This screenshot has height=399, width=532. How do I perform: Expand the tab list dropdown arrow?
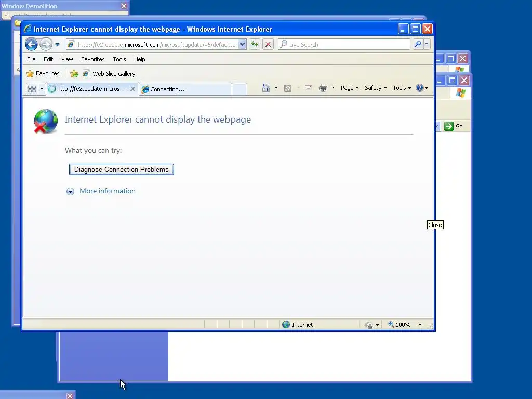(x=42, y=89)
